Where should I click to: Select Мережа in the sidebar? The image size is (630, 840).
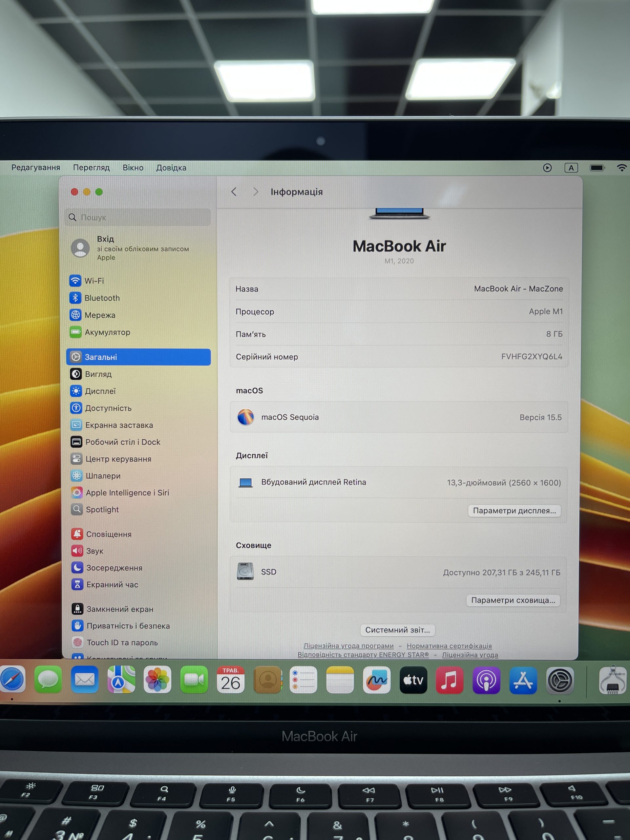[92, 315]
